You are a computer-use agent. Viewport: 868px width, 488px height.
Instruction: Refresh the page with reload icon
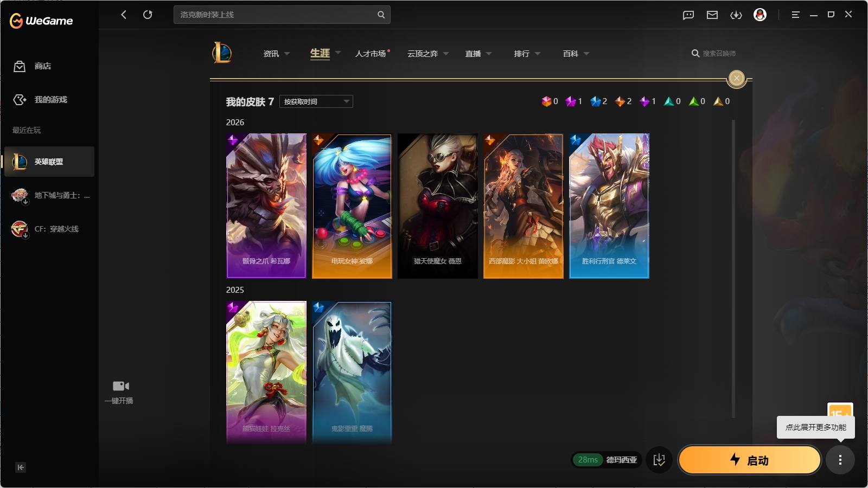(148, 15)
